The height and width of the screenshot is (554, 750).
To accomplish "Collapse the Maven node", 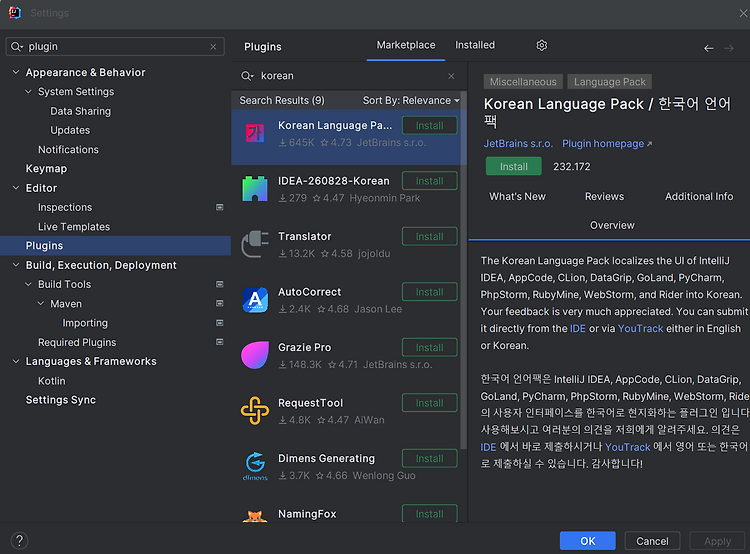I will 41,303.
